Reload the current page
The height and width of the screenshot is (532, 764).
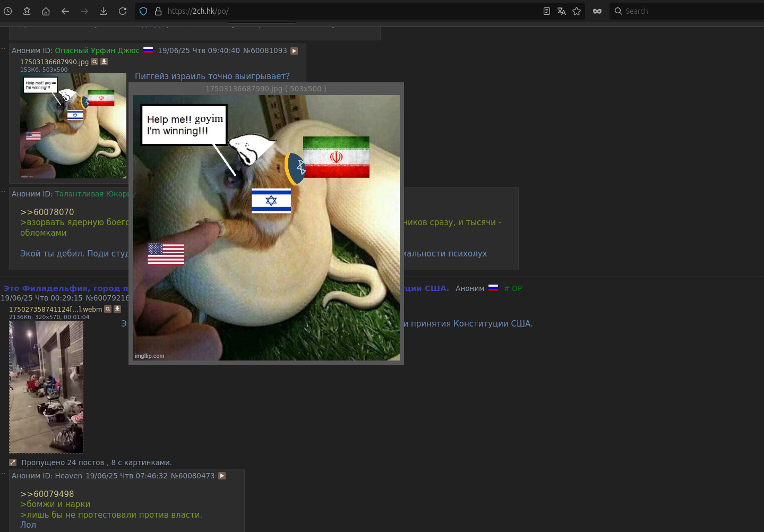[x=123, y=11]
